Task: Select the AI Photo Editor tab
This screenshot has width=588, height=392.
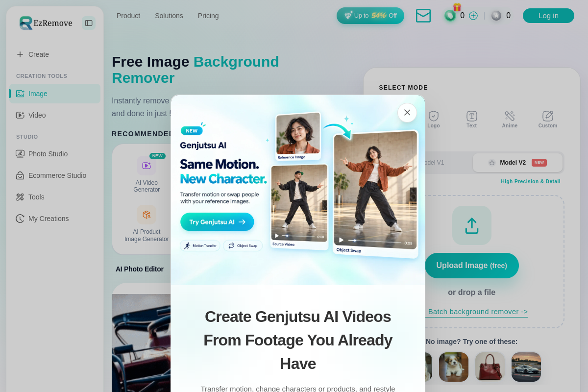Action: [x=140, y=269]
